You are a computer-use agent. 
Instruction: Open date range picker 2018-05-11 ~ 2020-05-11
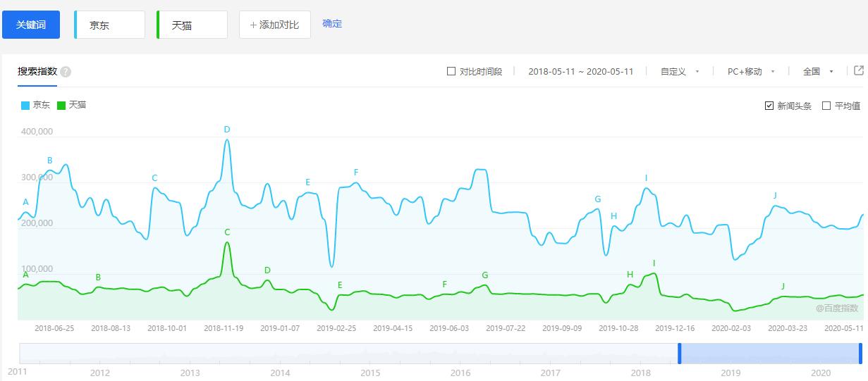(x=581, y=71)
